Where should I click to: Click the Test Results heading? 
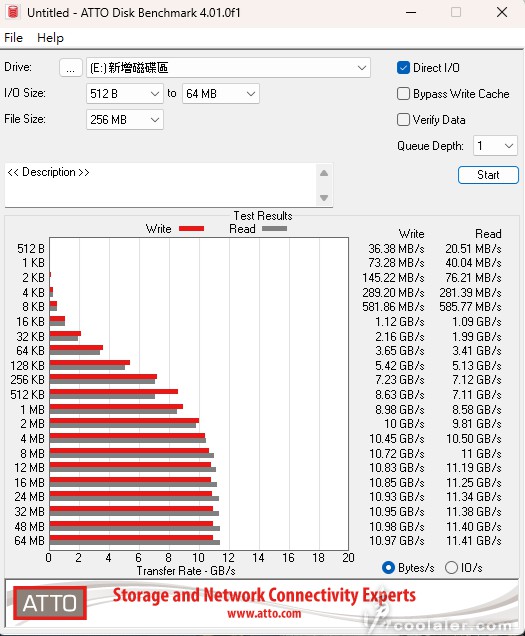pos(263,216)
